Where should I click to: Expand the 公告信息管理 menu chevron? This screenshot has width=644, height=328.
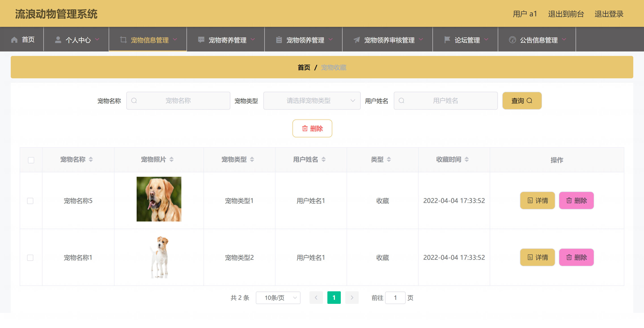564,39
